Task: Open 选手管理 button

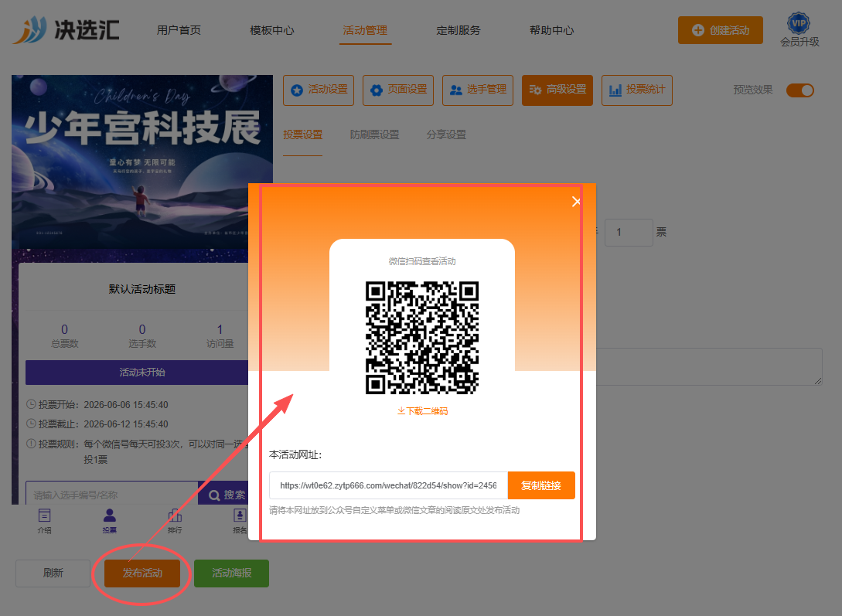Action: (x=477, y=90)
